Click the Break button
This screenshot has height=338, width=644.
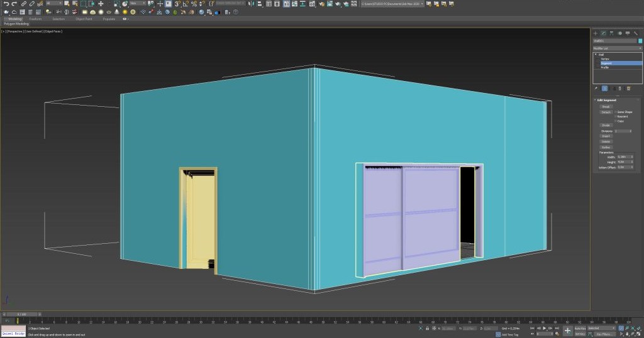606,107
